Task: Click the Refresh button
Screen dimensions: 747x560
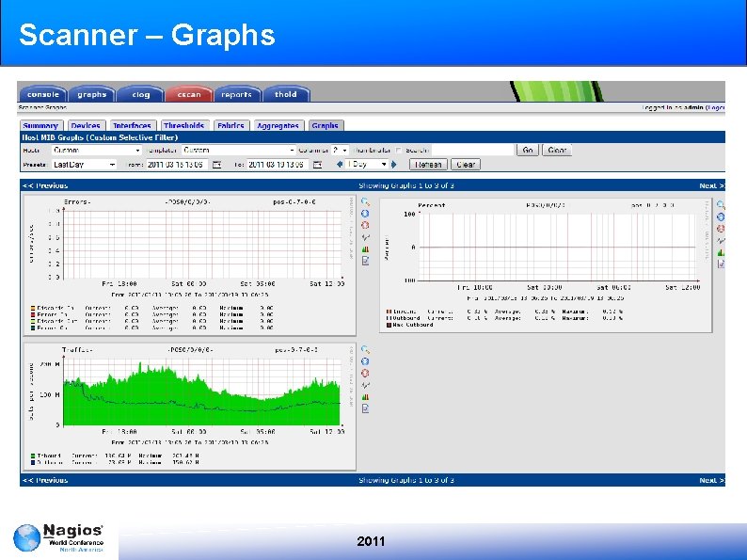Action: pyautogui.click(x=428, y=165)
